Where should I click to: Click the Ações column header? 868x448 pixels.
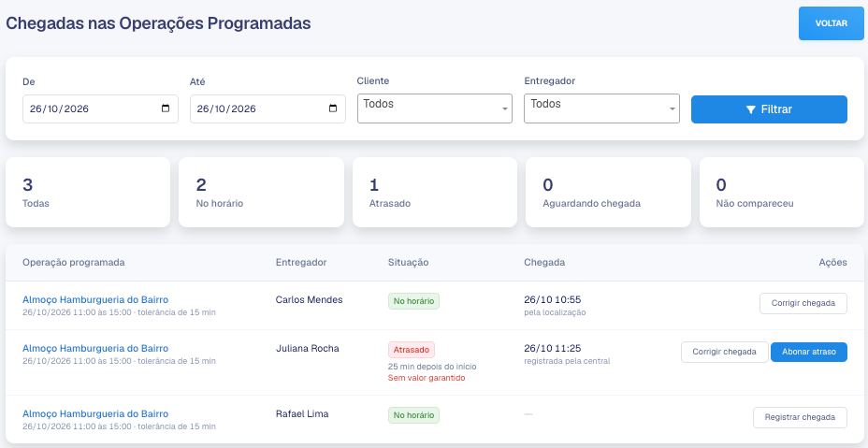click(833, 263)
